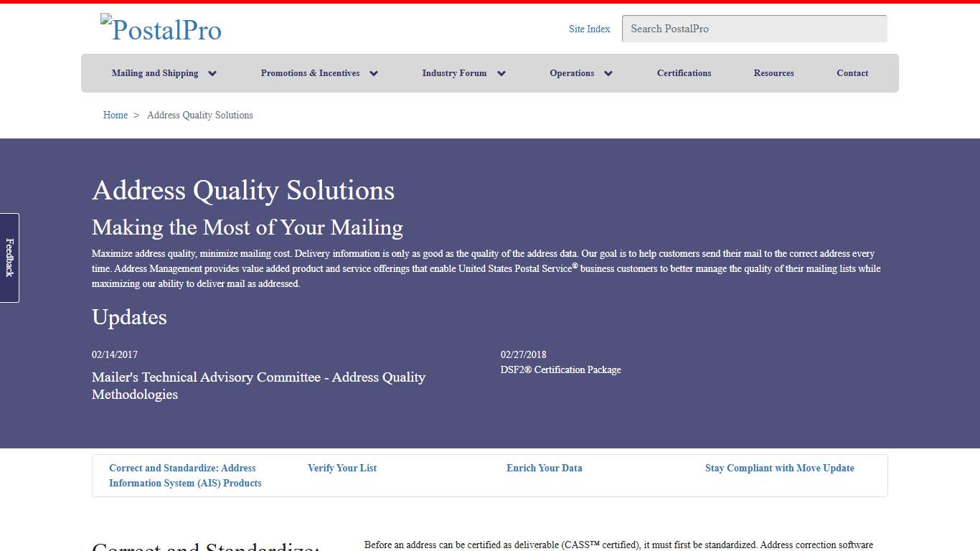Click the Address Quality Solutions breadcrumb label
The width and height of the screenshot is (980, 551).
click(199, 115)
